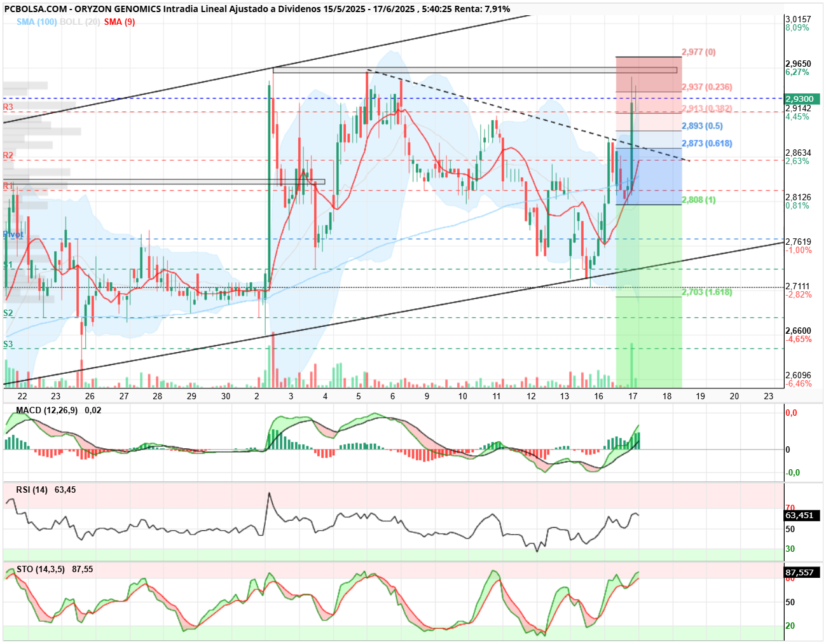
Task: Click the SMA (100) indicator label
Action: tap(36, 22)
